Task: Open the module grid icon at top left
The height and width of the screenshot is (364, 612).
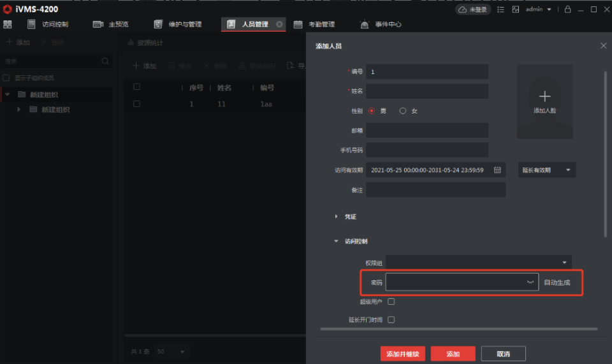Action: (8, 24)
